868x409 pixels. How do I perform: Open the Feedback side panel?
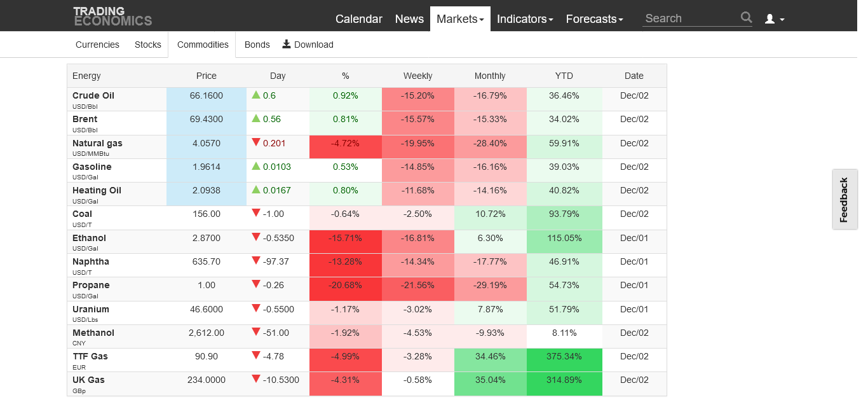(x=844, y=200)
